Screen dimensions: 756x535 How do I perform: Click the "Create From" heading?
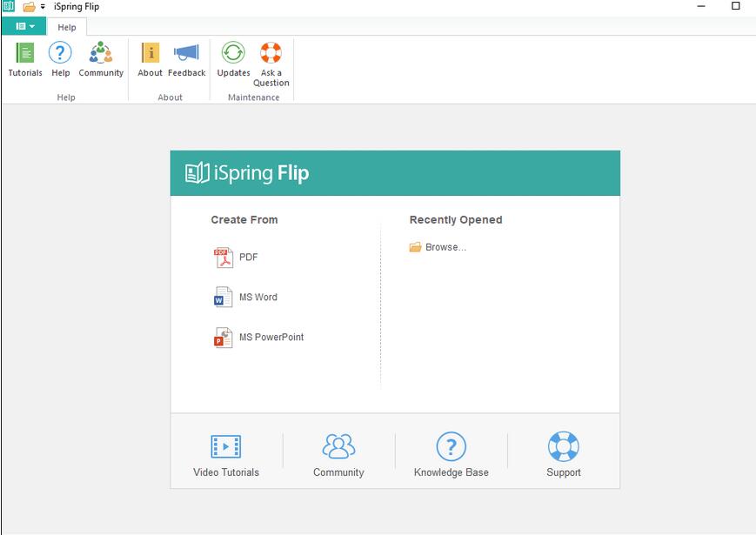click(244, 220)
